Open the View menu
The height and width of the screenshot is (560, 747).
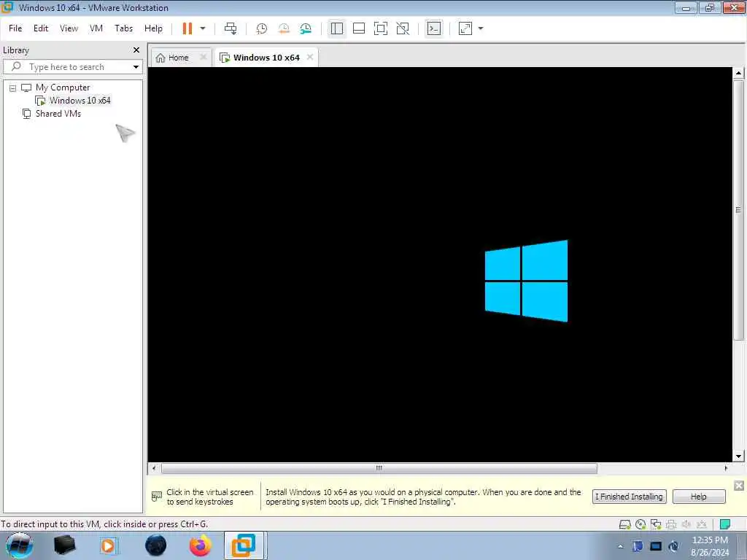click(69, 28)
